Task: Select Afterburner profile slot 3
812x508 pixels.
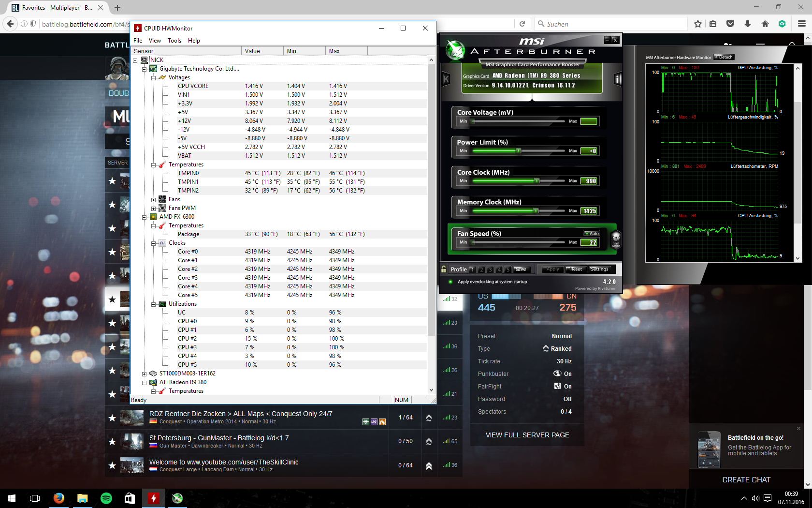Action: point(490,269)
